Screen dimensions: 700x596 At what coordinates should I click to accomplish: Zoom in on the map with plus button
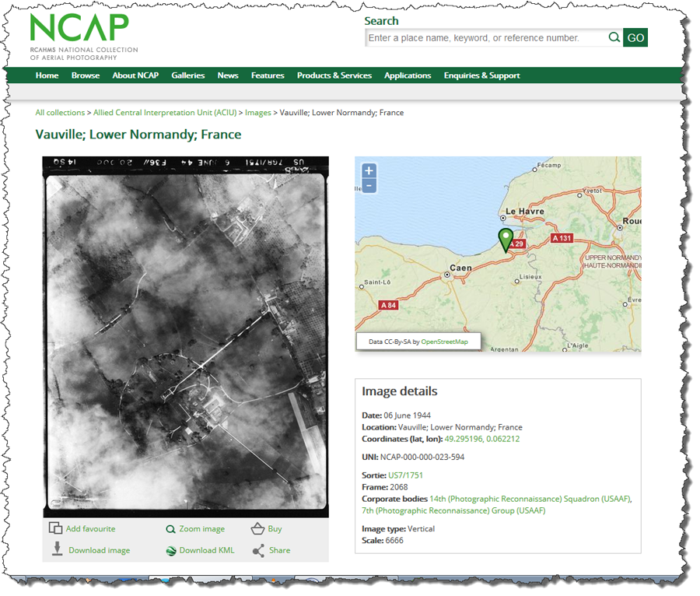click(369, 170)
